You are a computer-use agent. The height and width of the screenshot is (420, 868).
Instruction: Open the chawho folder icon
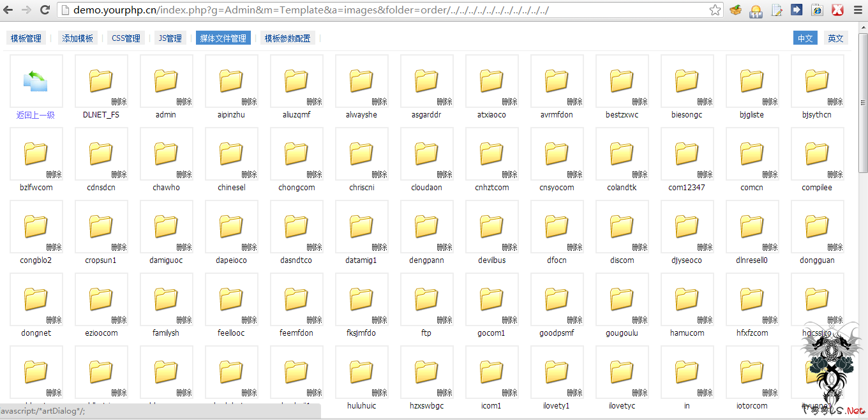point(166,153)
